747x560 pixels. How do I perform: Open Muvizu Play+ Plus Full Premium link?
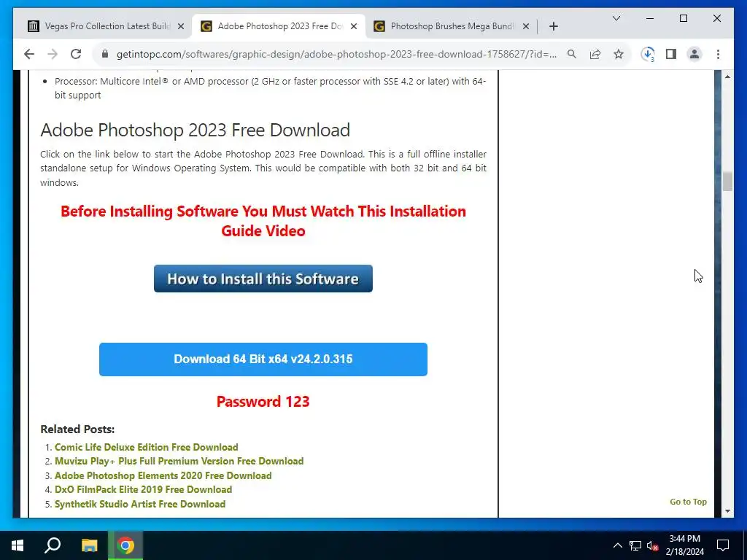pos(179,461)
